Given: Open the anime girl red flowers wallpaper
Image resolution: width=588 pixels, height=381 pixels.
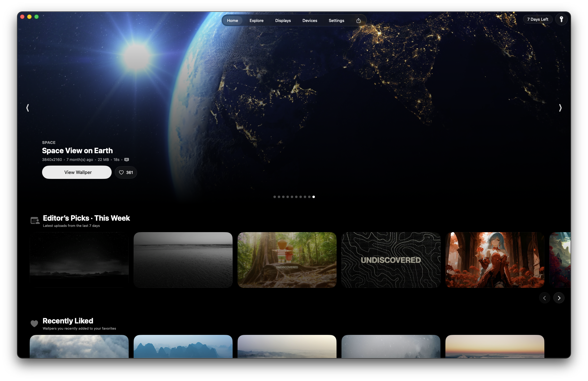Looking at the screenshot, I should tap(495, 260).
